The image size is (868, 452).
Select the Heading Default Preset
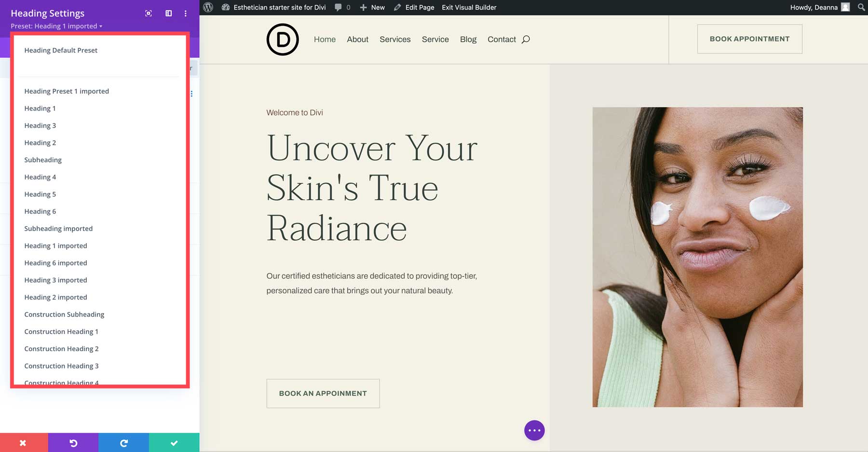(61, 50)
